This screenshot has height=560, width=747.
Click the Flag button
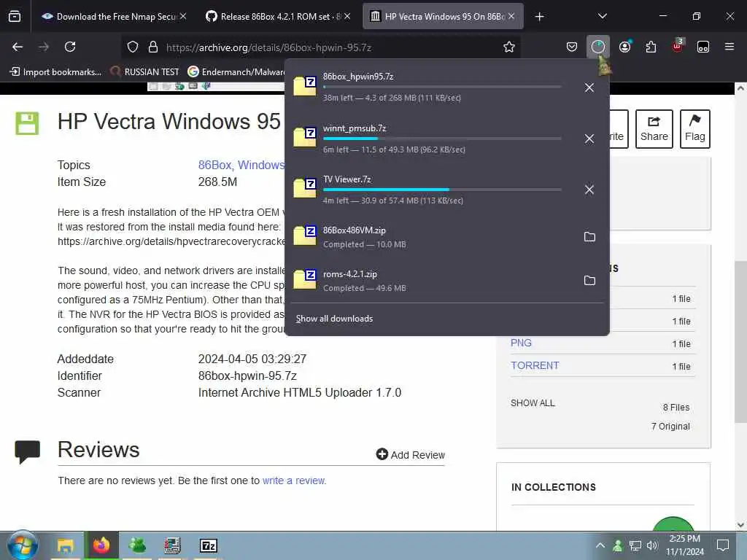click(x=694, y=129)
